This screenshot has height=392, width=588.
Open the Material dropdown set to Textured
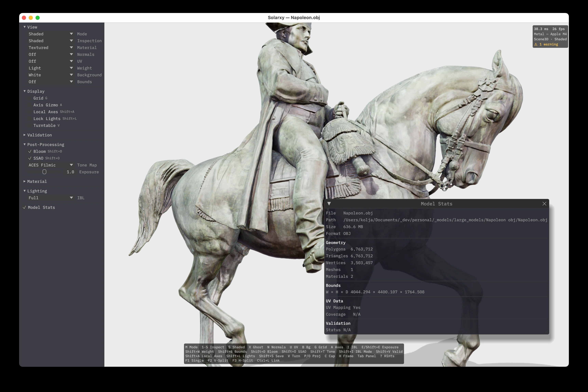51,47
